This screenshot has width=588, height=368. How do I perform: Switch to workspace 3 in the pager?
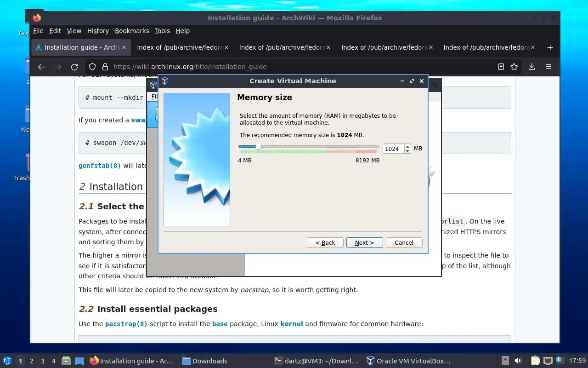pyautogui.click(x=43, y=361)
